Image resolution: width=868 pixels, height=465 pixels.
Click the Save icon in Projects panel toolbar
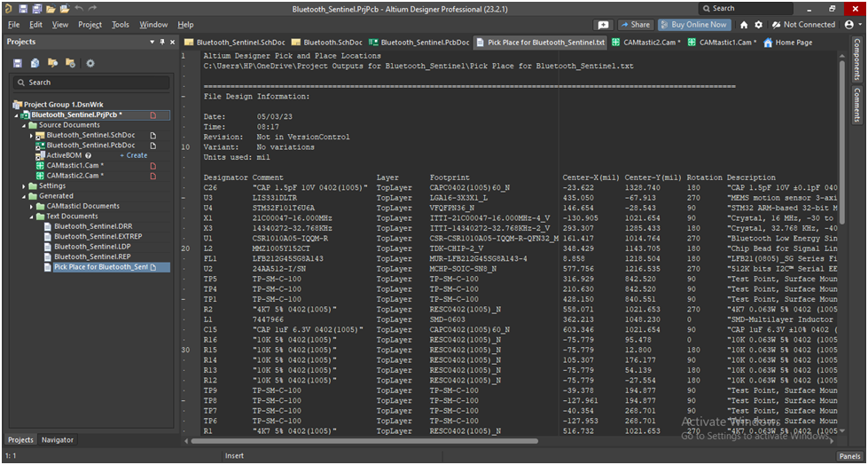tap(18, 63)
